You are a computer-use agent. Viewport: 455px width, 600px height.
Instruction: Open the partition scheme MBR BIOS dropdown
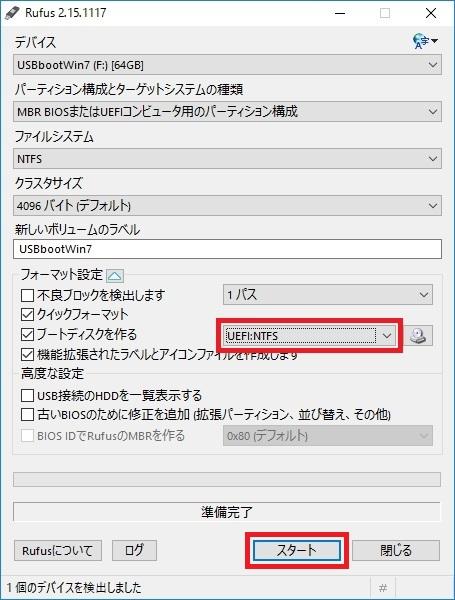point(227,112)
